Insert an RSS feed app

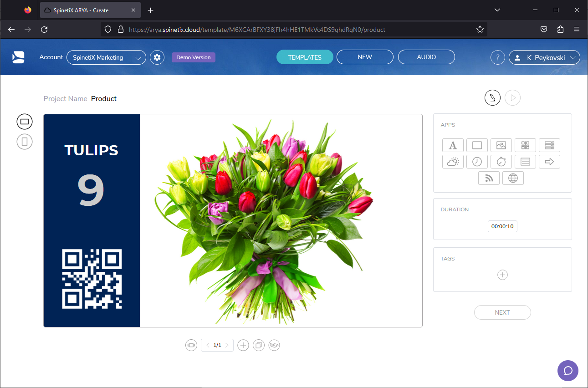coord(489,178)
